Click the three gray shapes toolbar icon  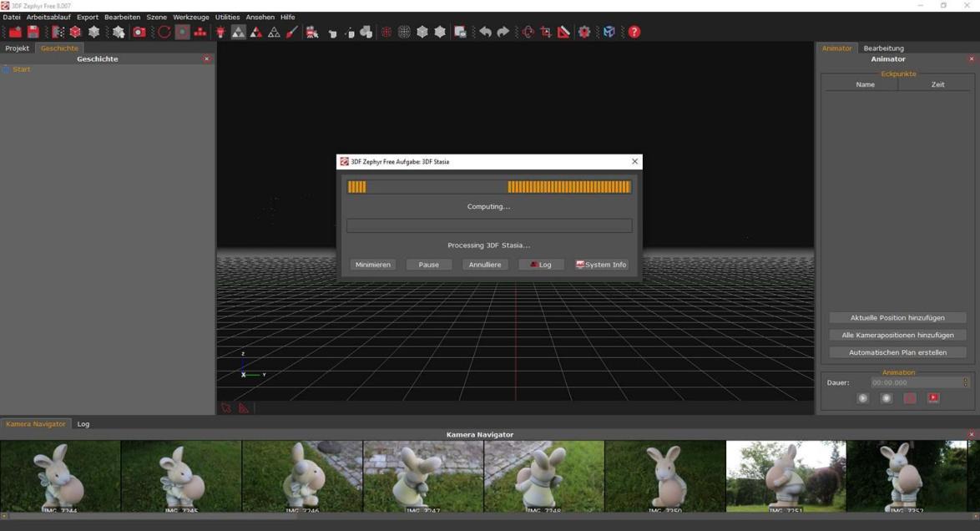366,32
